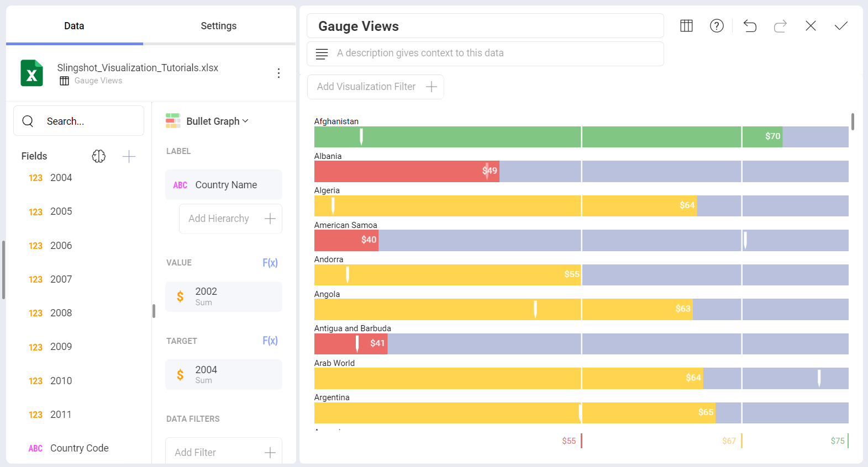Open the brain-shaped Fields insights icon
The height and width of the screenshot is (467, 868).
99,156
